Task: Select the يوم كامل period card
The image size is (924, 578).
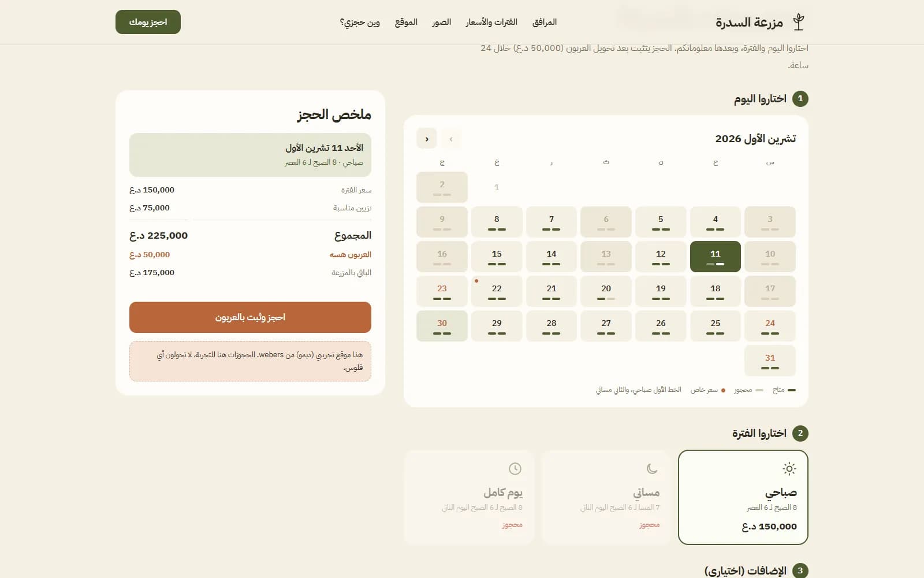Action: 469,497
